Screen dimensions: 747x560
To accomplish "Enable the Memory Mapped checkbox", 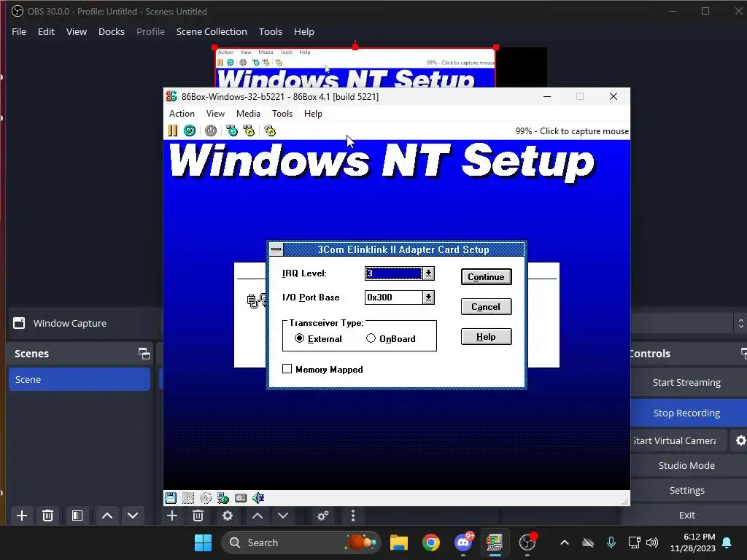I will (x=287, y=368).
